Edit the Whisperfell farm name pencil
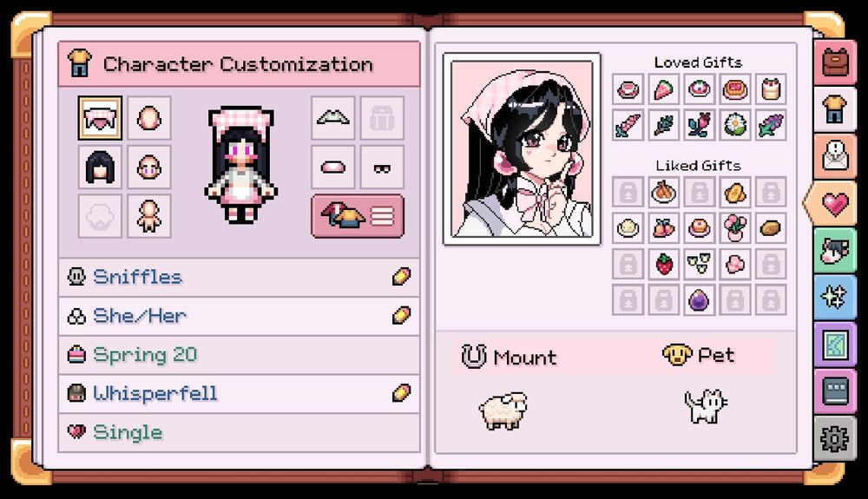The image size is (868, 499). [x=401, y=393]
